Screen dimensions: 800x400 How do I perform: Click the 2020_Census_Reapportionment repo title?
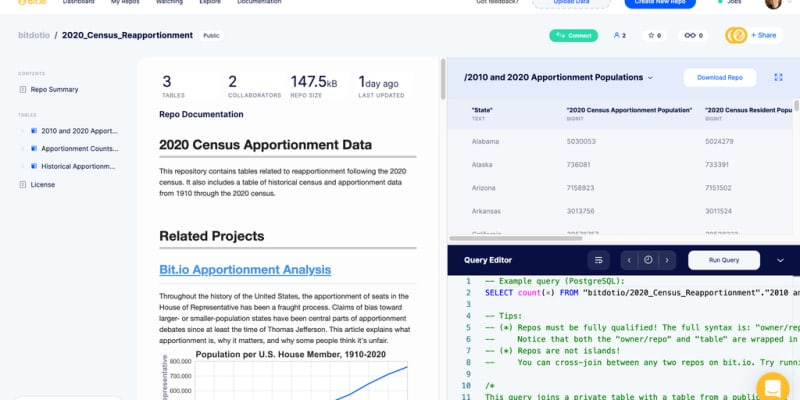click(x=128, y=36)
